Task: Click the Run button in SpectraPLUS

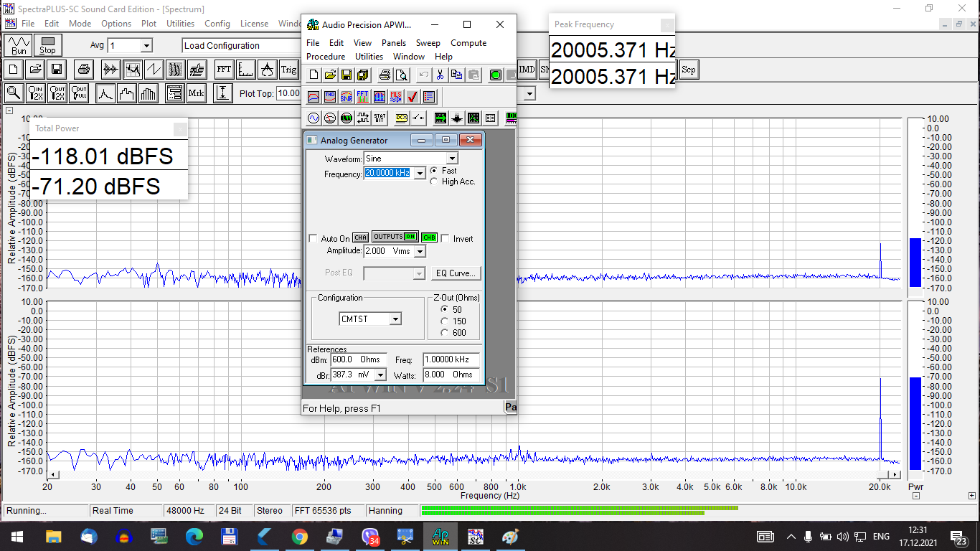Action: coord(19,46)
